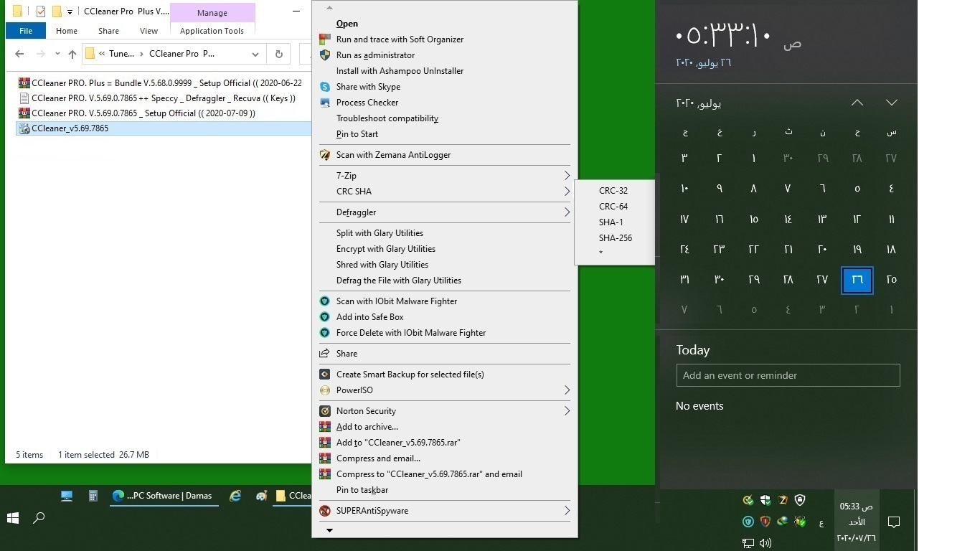Screen dimensions: 980x551
Task: Click the Soft Organizer icon in the context menu
Action: (x=325, y=39)
